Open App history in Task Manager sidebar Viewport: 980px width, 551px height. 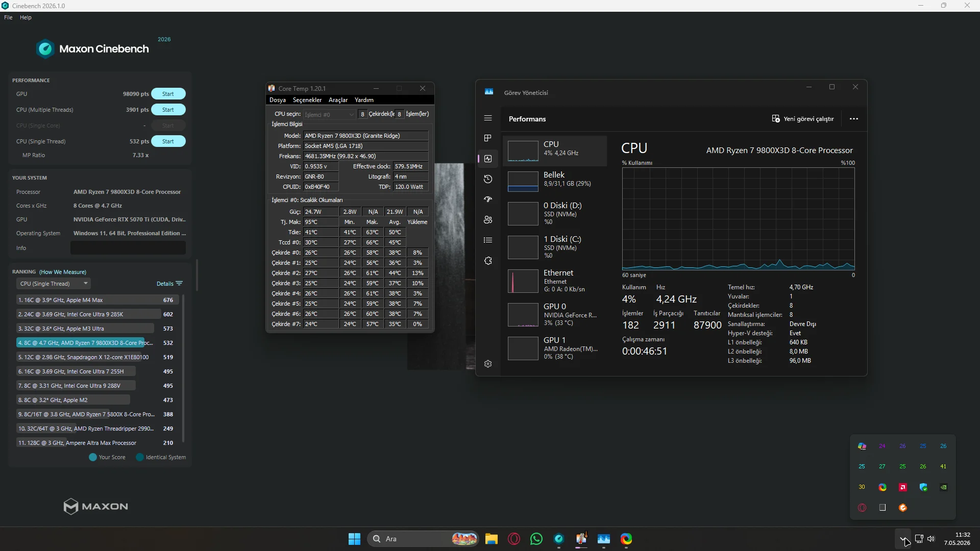[x=488, y=179]
